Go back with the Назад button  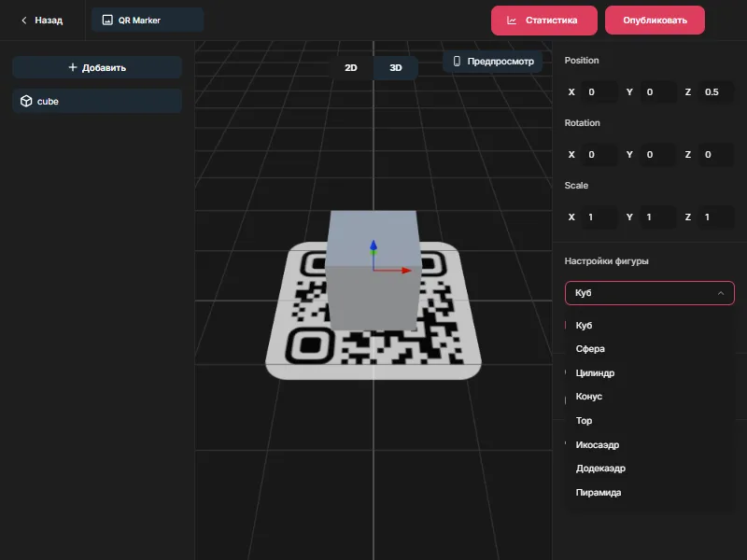point(42,21)
